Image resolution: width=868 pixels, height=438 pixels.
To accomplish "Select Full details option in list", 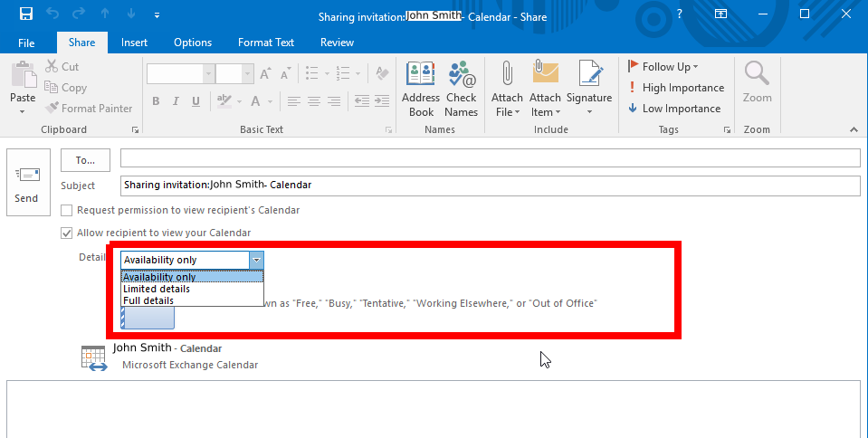I will point(148,300).
